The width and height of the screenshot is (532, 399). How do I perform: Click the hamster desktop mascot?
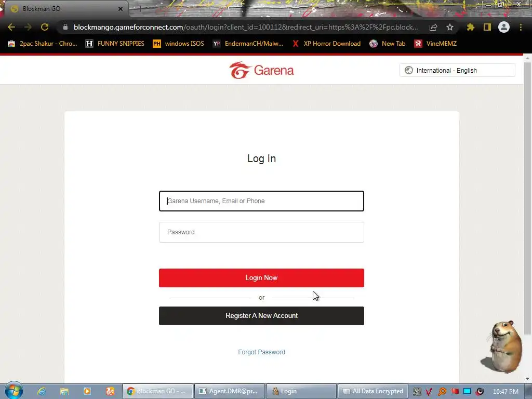point(503,346)
